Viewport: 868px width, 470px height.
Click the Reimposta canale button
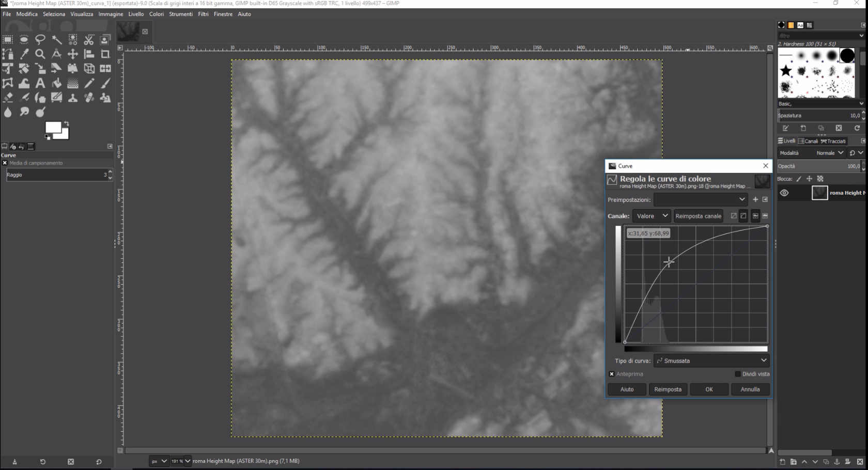point(698,216)
